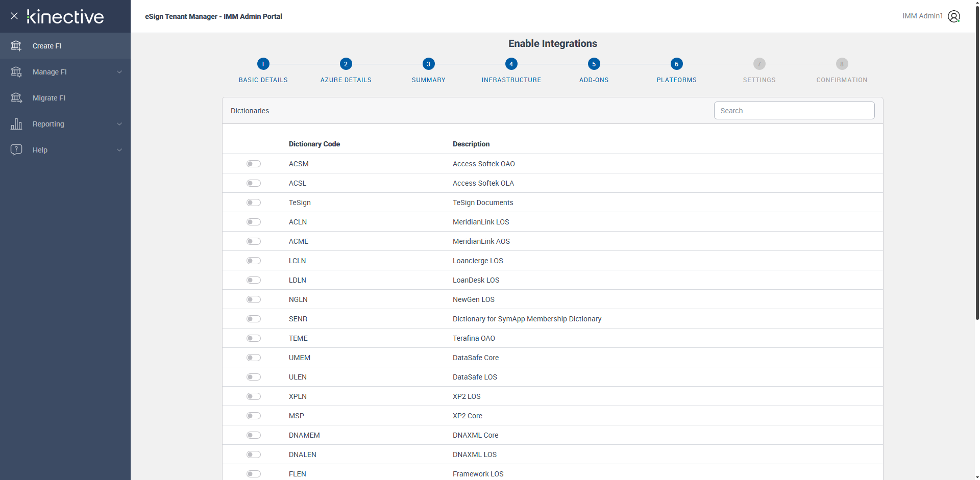Go to step 1 circle Basic Details

pos(263,64)
